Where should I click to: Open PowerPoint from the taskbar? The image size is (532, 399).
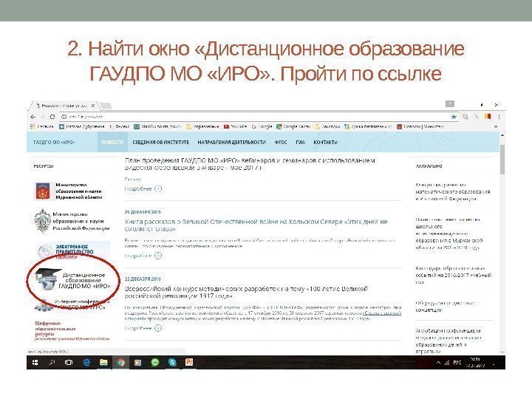pos(189,362)
